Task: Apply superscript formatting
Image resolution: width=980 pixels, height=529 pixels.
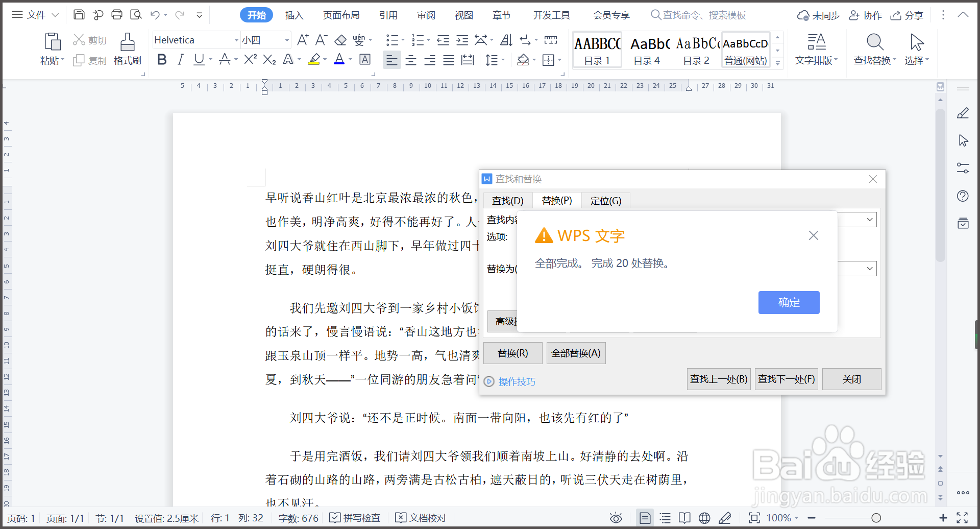Action: point(250,60)
